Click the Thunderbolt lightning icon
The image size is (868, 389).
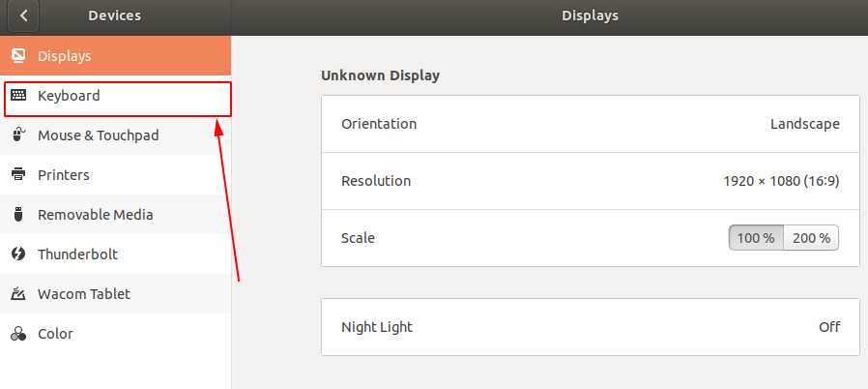coord(18,254)
